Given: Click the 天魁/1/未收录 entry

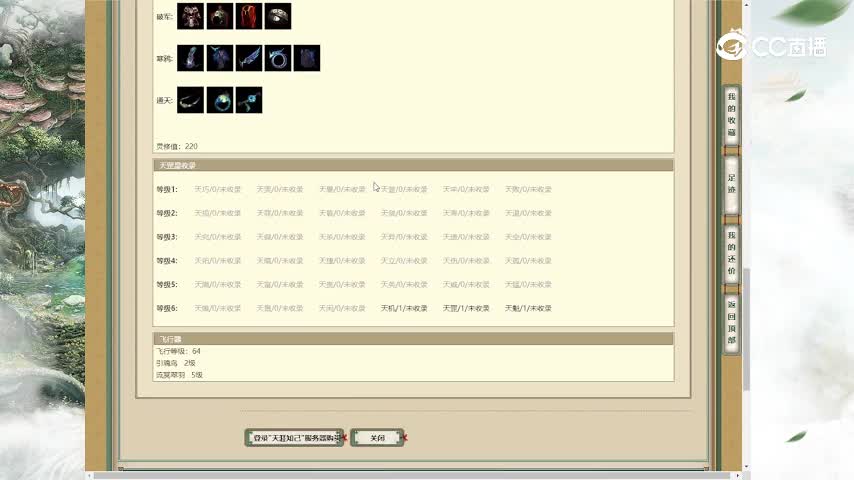Looking at the screenshot, I should pyautogui.click(x=528, y=308).
